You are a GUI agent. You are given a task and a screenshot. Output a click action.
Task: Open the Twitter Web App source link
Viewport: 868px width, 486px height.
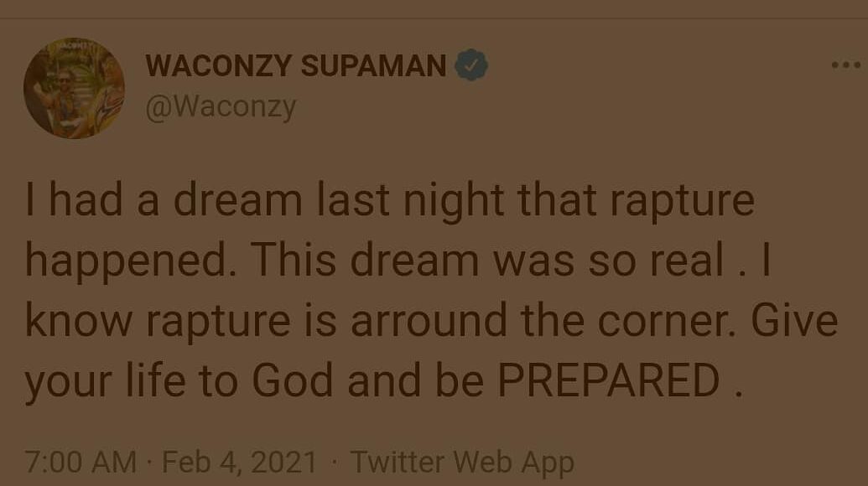point(462,462)
